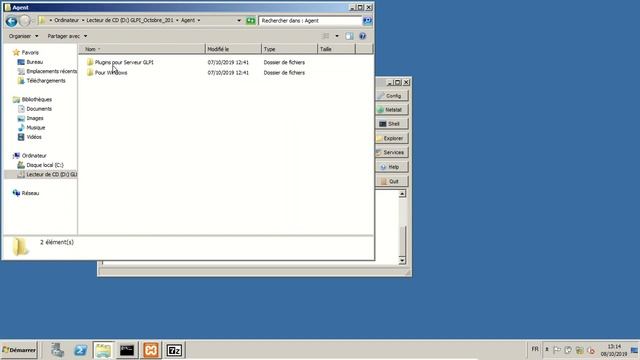
Task: Show the preview pane using its toolbar icon
Action: coord(349,36)
